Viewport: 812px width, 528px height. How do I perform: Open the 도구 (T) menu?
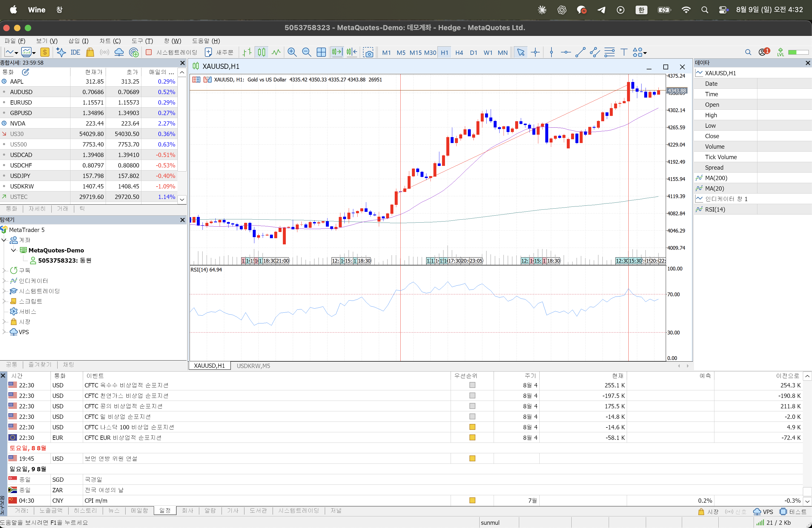[142, 41]
